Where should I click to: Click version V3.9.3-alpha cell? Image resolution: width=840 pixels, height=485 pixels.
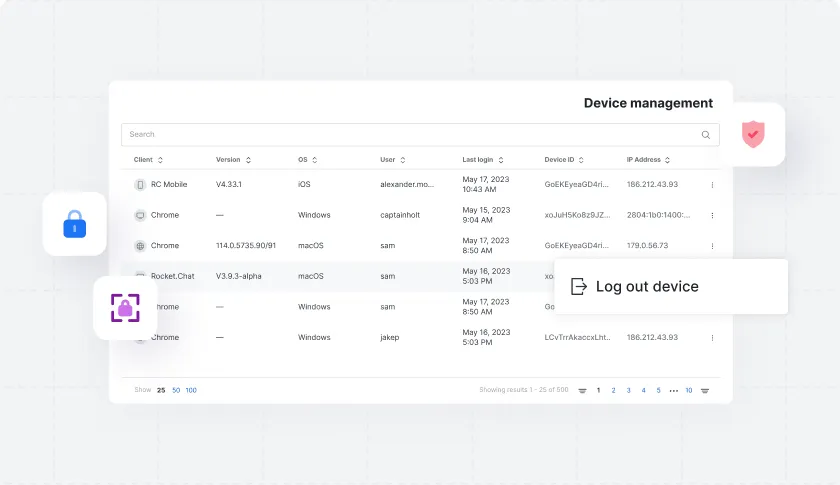[x=238, y=276]
